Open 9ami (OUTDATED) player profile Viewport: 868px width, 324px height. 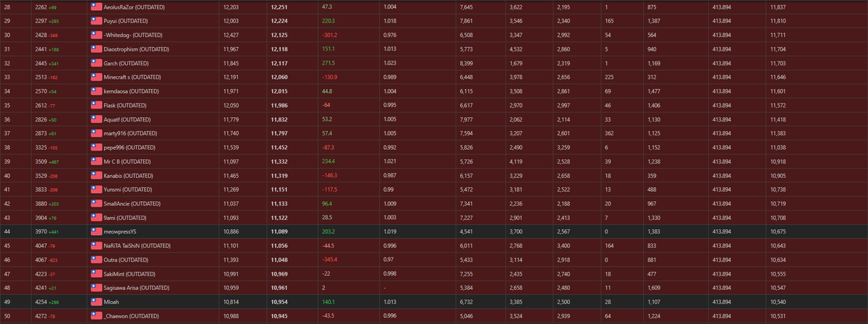(127, 218)
